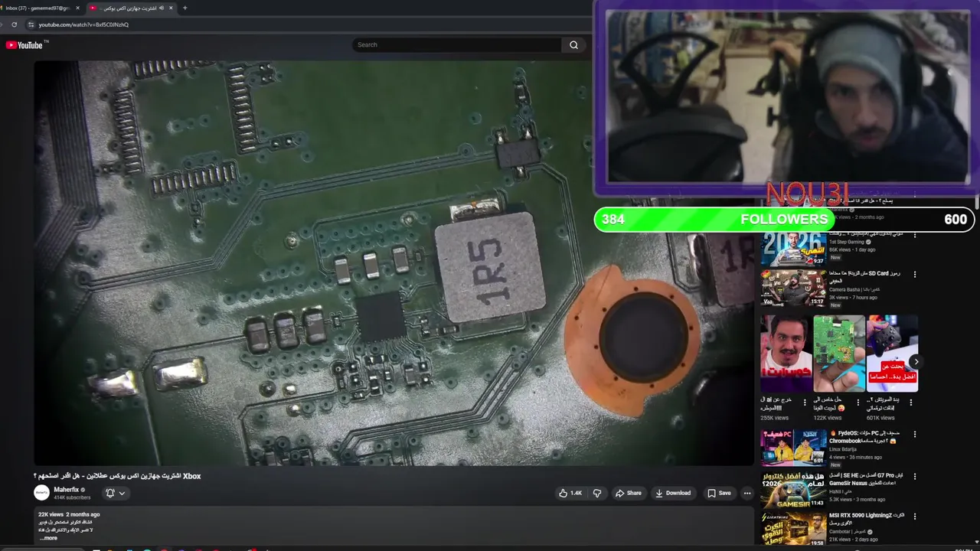Like the video (1.4K thumbs up)

(x=570, y=493)
